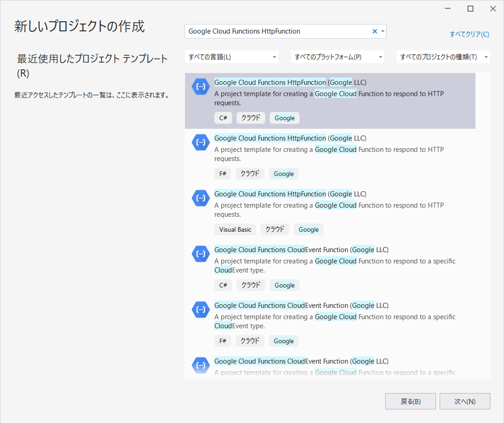The width and height of the screenshot is (504, 423).
Task: Clear search text with the X icon
Action: pos(374,31)
